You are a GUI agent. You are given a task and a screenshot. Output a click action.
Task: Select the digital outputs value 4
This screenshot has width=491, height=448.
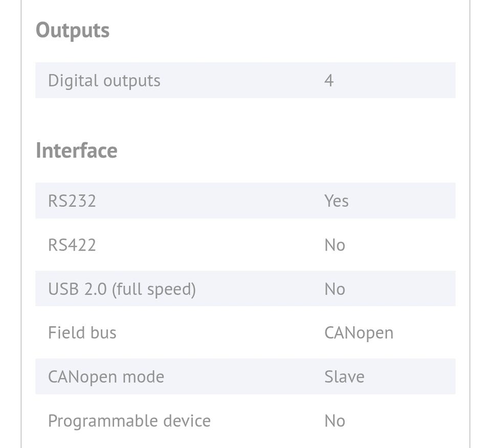(329, 81)
